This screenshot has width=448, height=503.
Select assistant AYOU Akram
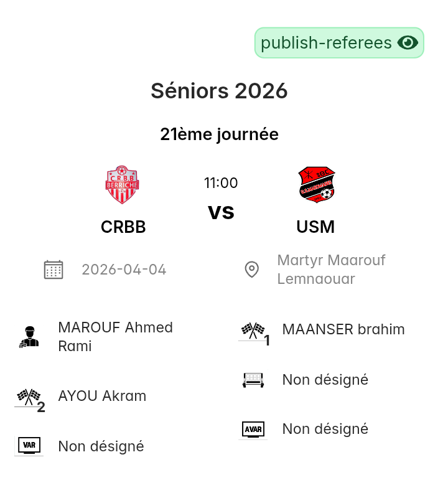pyautogui.click(x=102, y=396)
